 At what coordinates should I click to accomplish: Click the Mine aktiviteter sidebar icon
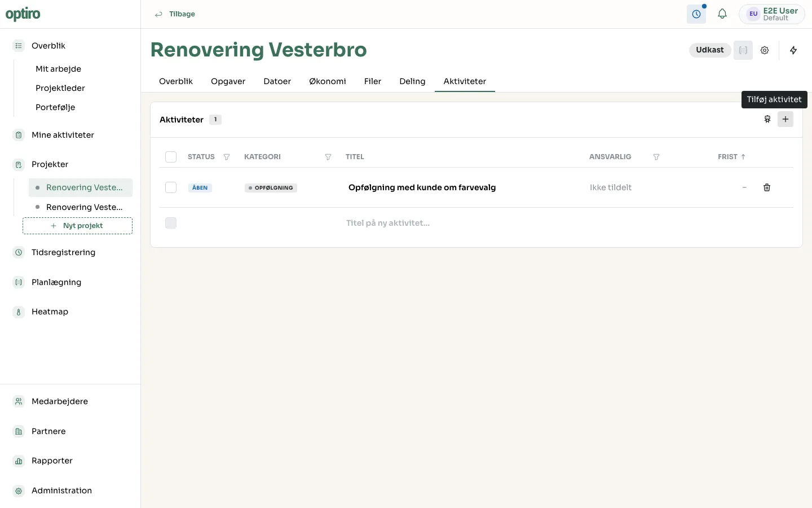(19, 135)
